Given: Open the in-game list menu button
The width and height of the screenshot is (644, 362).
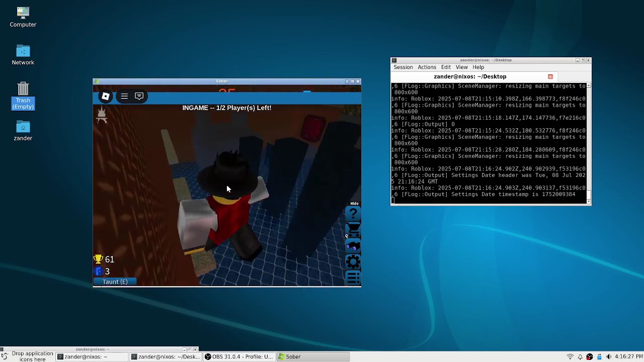Looking at the screenshot, I should [x=353, y=277].
